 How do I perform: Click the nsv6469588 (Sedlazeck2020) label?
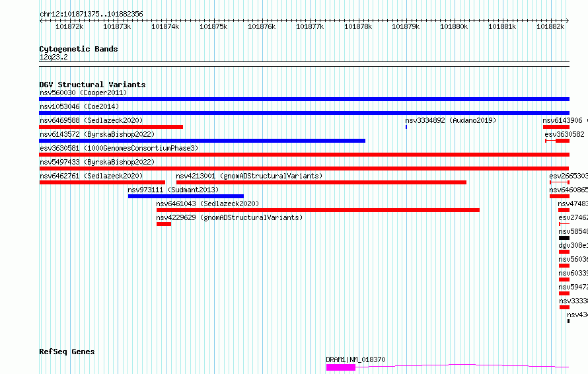coord(91,120)
